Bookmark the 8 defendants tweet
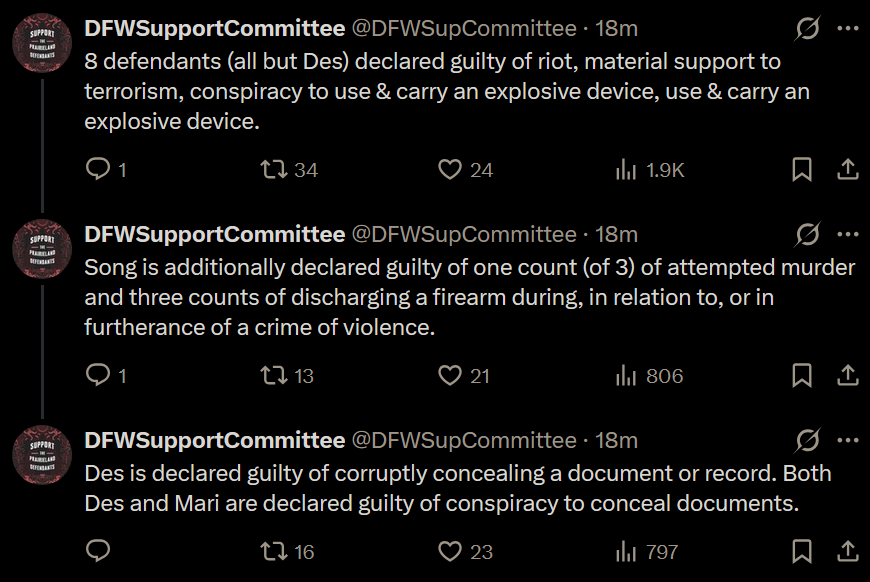Viewport: 870px width, 582px height. (x=802, y=170)
